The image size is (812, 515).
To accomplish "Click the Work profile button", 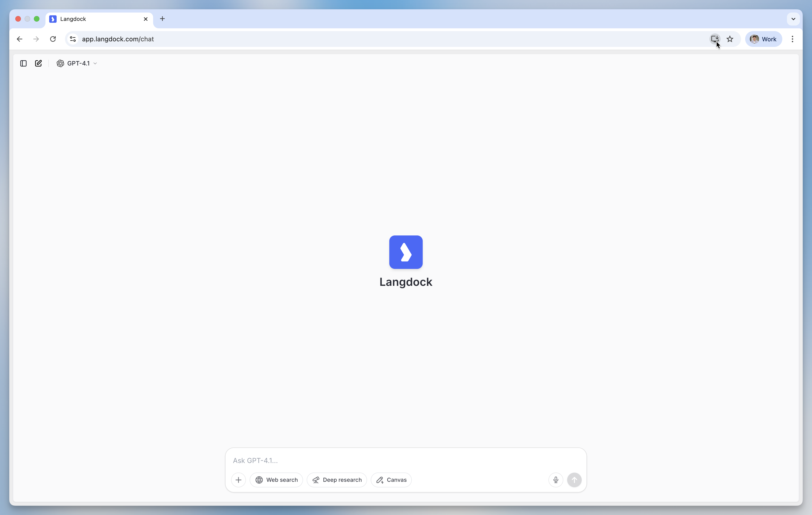I will [x=764, y=39].
